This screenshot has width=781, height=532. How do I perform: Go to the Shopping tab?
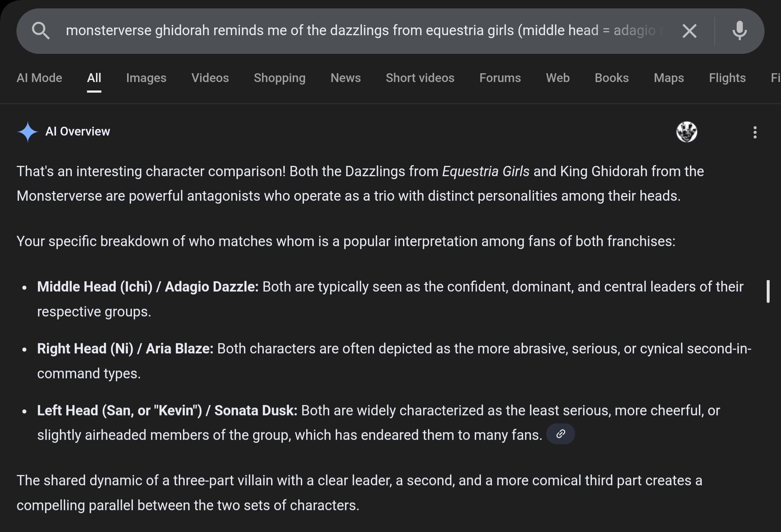click(x=280, y=78)
